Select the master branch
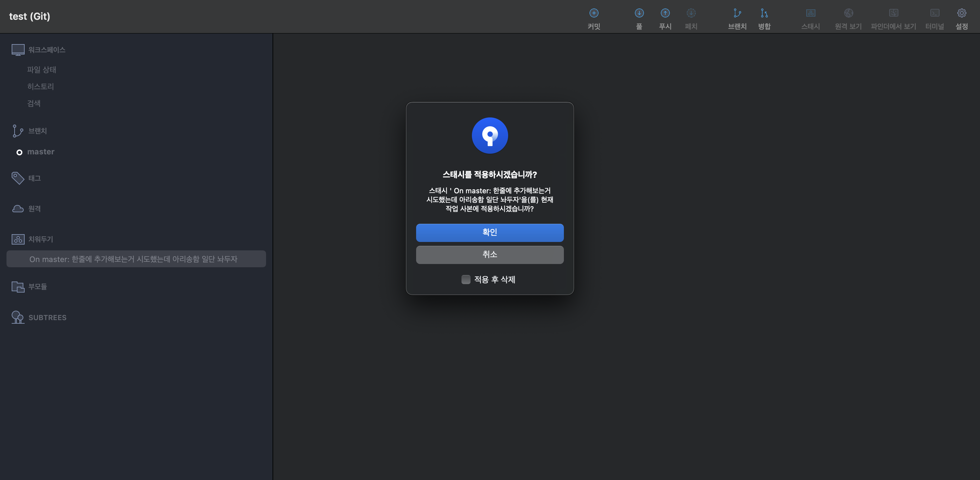This screenshot has height=480, width=980. tap(41, 152)
